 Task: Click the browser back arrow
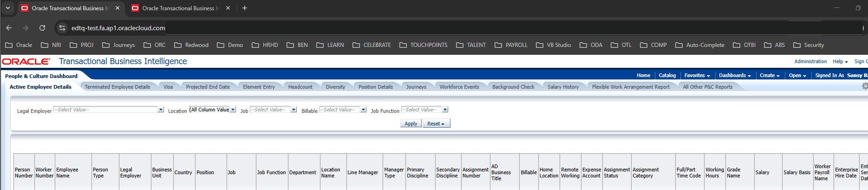click(x=9, y=28)
